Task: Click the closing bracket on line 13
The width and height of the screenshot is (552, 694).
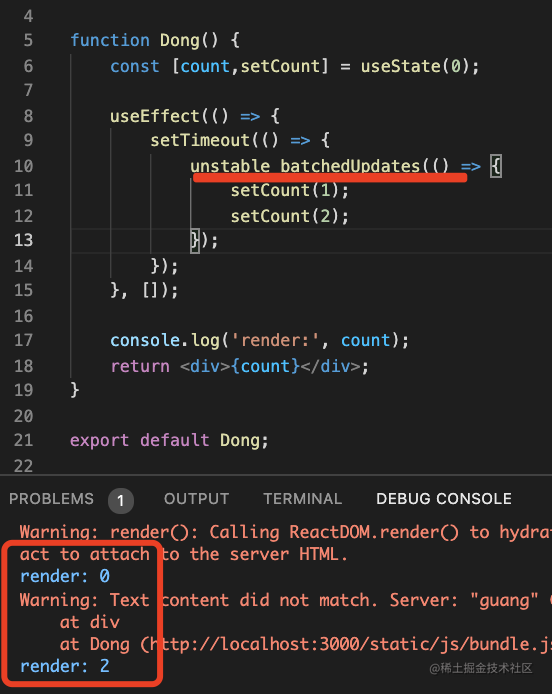Action: click(x=195, y=241)
